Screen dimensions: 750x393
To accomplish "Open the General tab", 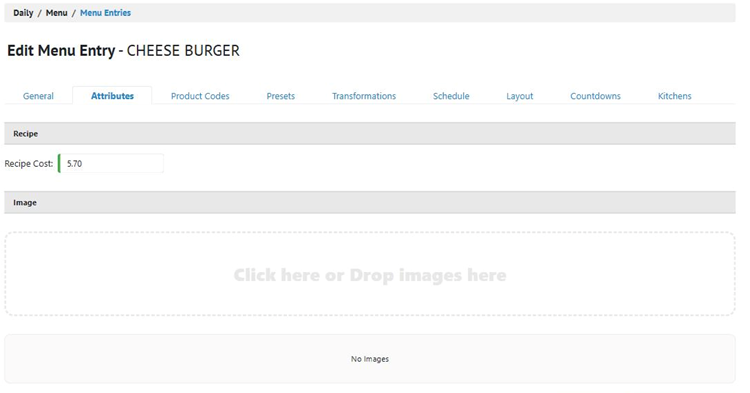I will point(38,96).
